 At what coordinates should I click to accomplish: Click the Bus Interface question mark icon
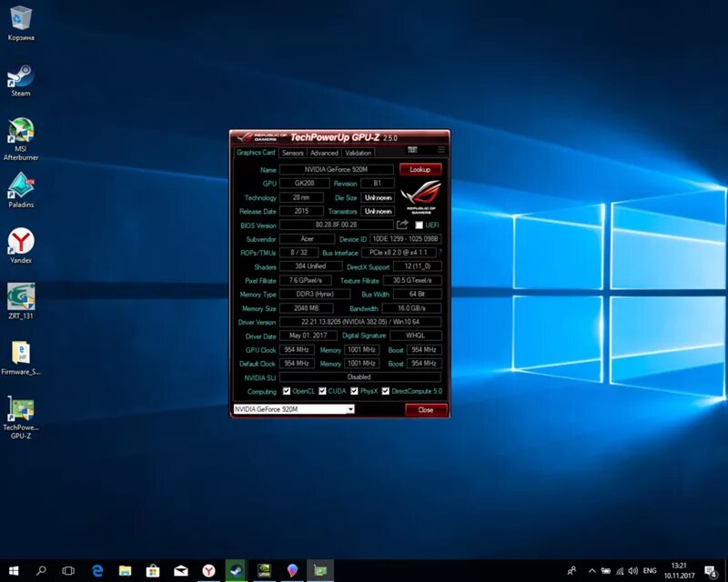[x=440, y=253]
